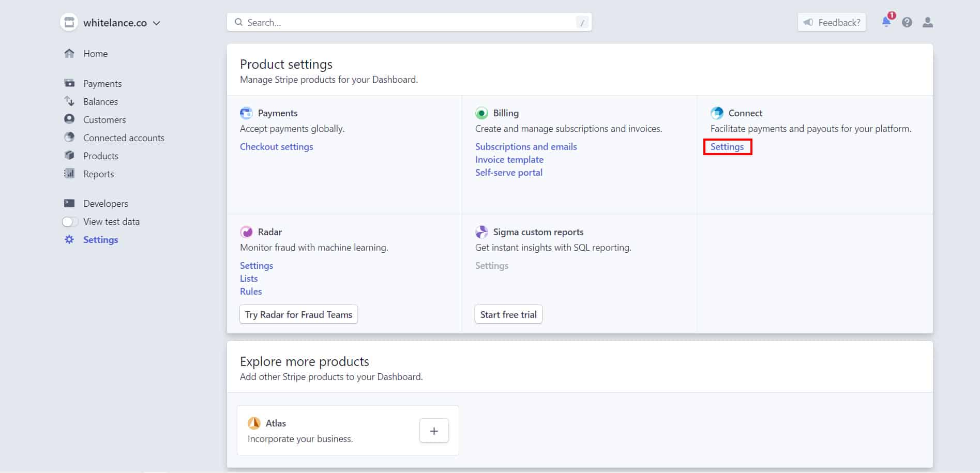Image resolution: width=980 pixels, height=473 pixels.
Task: Click the Billing product logo icon
Action: click(x=481, y=113)
